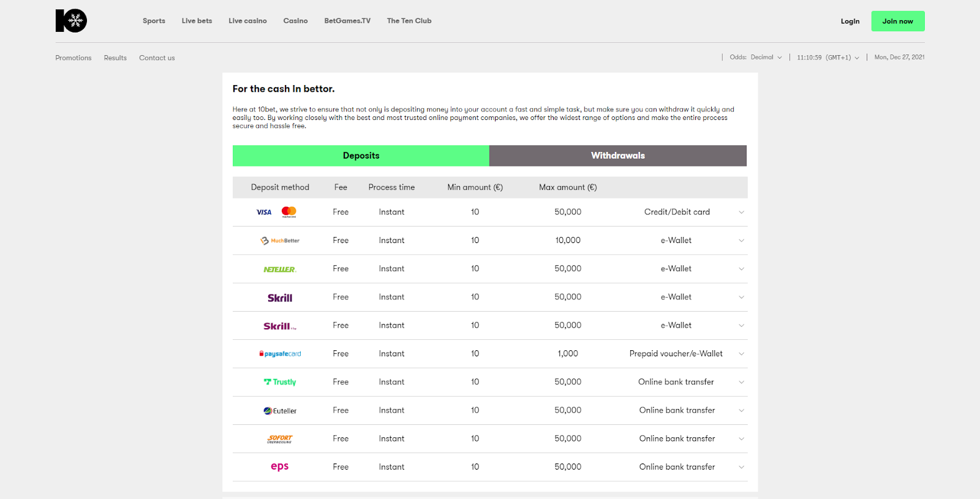This screenshot has width=980, height=499.
Task: Expand the Credit/Debit card row chevron
Action: [741, 212]
